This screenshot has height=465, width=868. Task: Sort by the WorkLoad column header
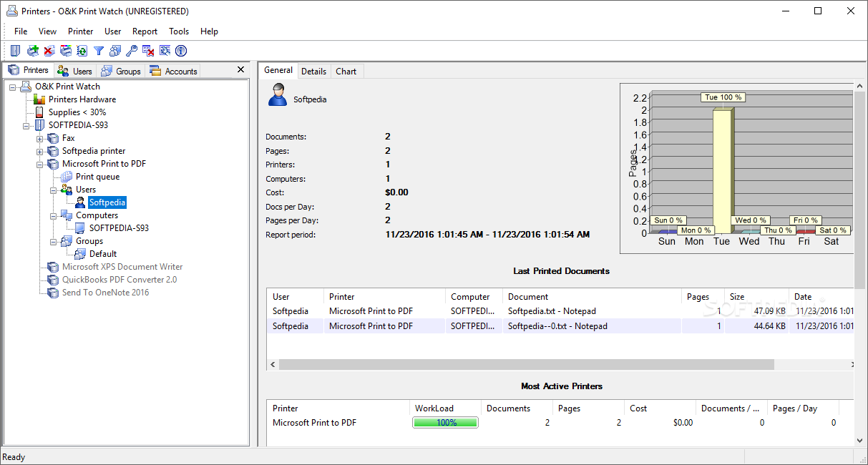click(x=445, y=408)
